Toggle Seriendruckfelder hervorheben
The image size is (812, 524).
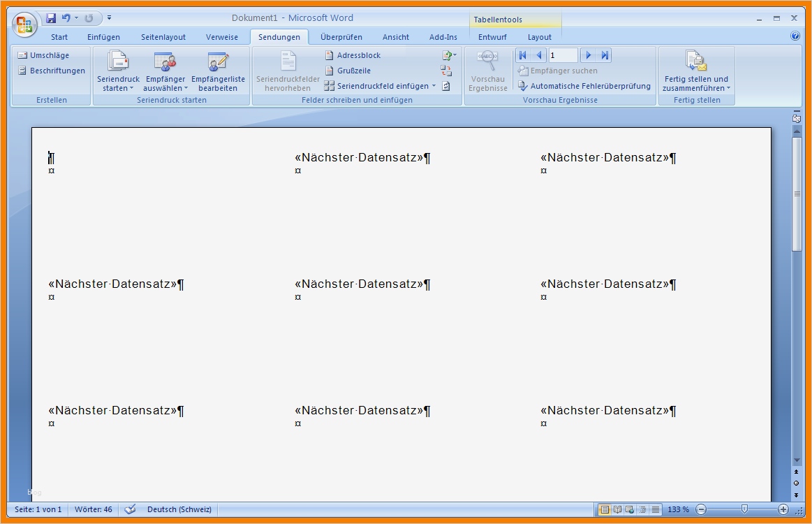(x=287, y=70)
